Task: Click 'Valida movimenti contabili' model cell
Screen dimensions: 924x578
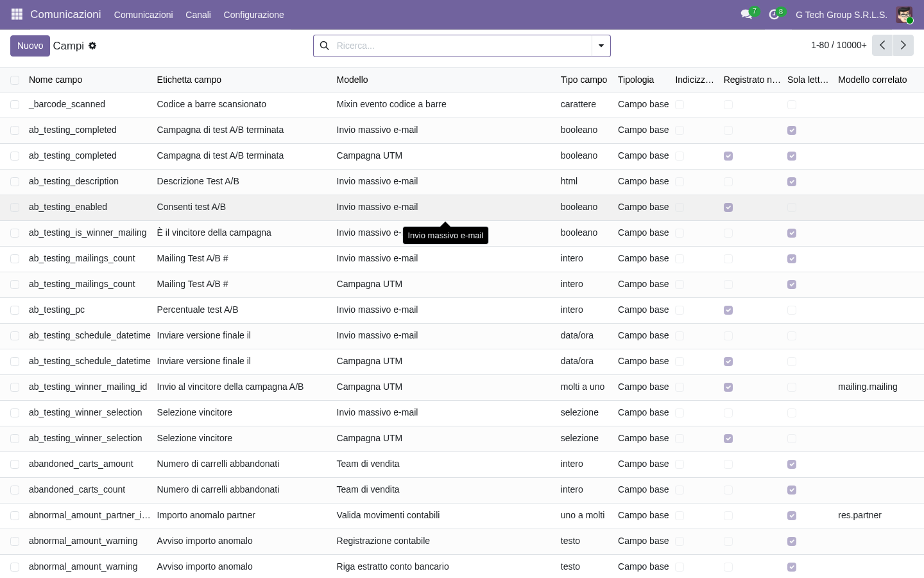Action: pyautogui.click(x=388, y=515)
